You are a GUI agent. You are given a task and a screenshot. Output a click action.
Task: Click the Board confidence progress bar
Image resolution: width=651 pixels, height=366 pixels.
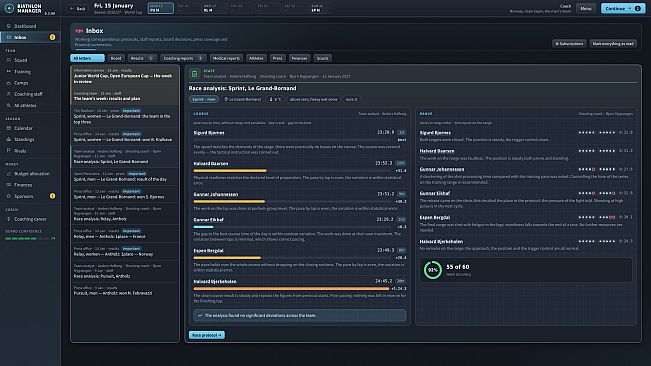[27, 239]
